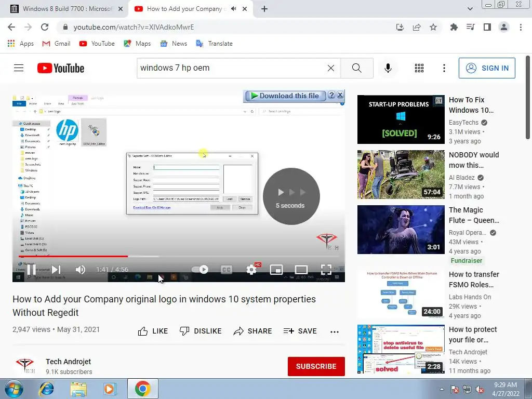Screen dimensions: 532x399
Task: Pause the video with pause button
Action: [31, 270]
